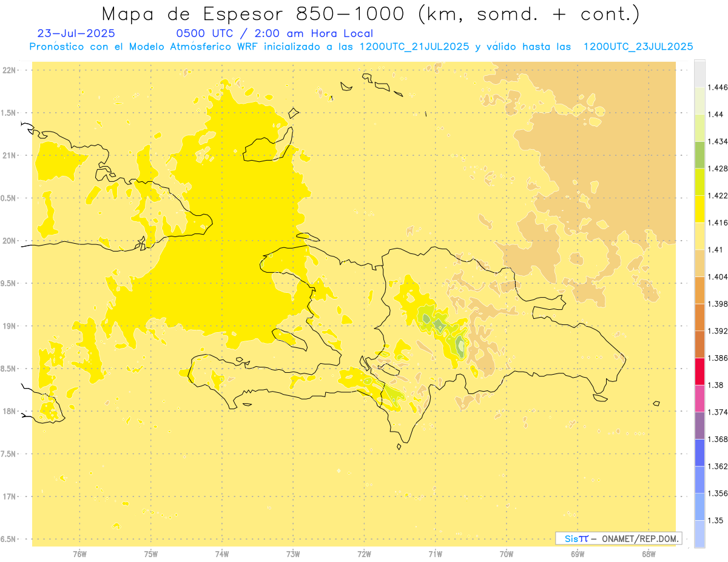Click the longitude label '74W'
728x562 pixels.
(222, 554)
